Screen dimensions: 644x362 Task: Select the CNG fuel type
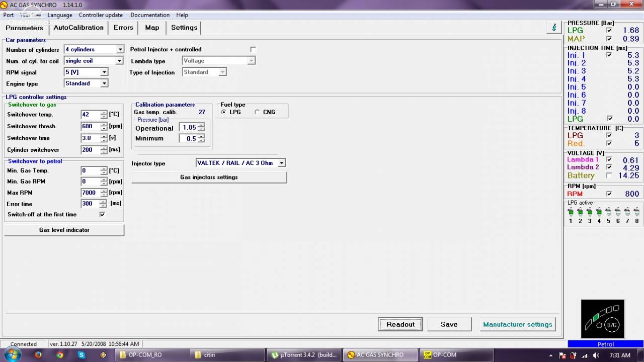point(257,112)
